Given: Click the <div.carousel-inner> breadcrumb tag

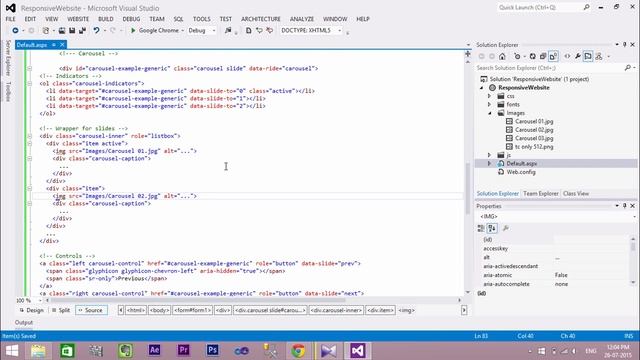Looking at the screenshot, I should pyautogui.click(x=336, y=310).
